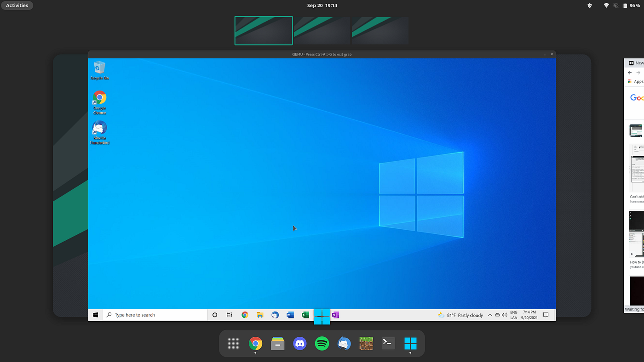
Task: Open Show Applications grid in dock
Action: (x=233, y=343)
